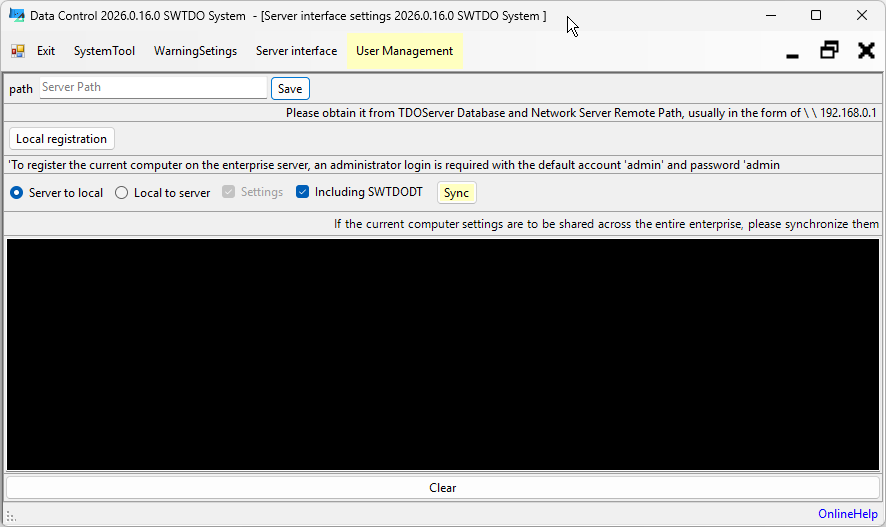
Task: Open the OnlineHelp link
Action: point(847,514)
